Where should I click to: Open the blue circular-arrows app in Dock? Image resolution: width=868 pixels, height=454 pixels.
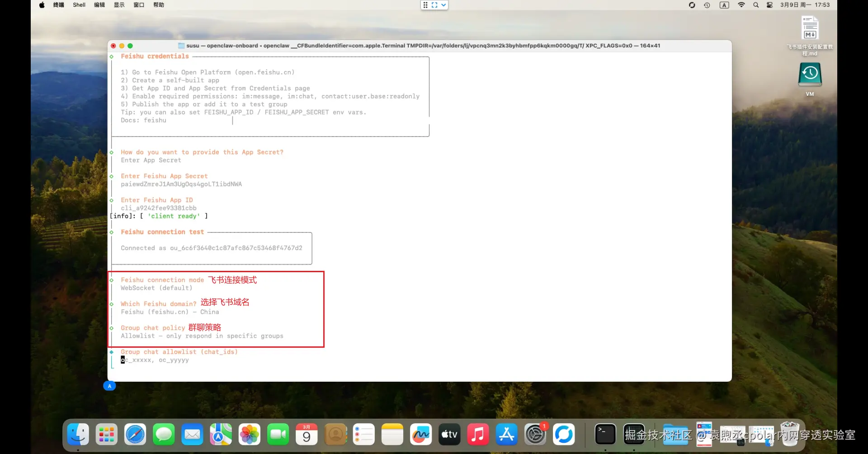(564, 435)
